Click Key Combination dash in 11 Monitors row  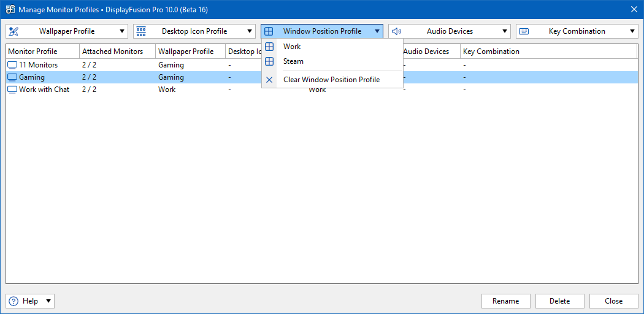click(x=464, y=65)
